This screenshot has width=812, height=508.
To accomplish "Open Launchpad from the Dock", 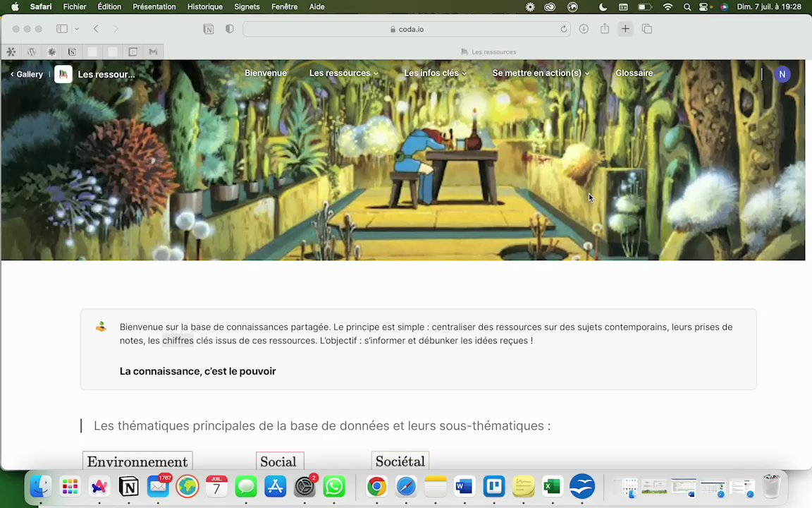I will tap(70, 486).
